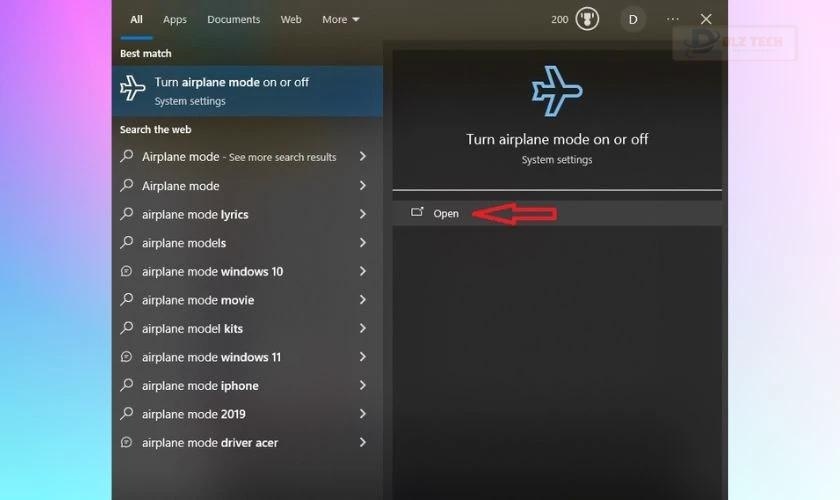Select the Web search tab
This screenshot has height=500, width=840.
pyautogui.click(x=291, y=19)
